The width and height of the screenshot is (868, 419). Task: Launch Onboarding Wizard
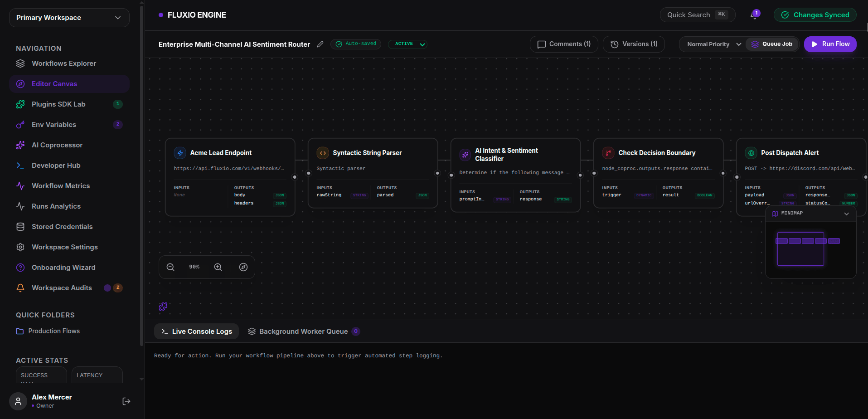coord(69,268)
